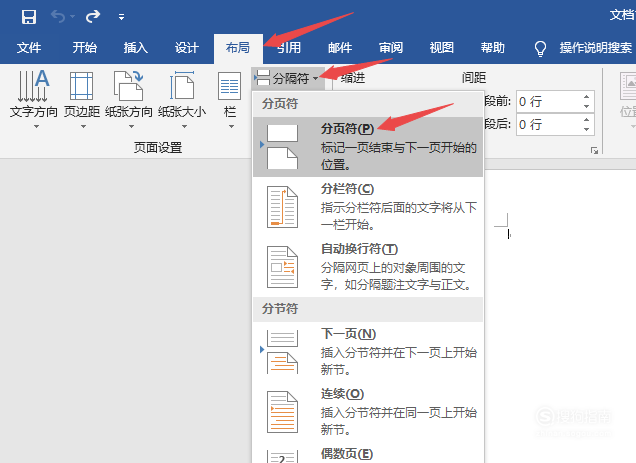The height and width of the screenshot is (463, 636).
Task: Increase 段前 spacing with up arrow
Action: (x=587, y=97)
